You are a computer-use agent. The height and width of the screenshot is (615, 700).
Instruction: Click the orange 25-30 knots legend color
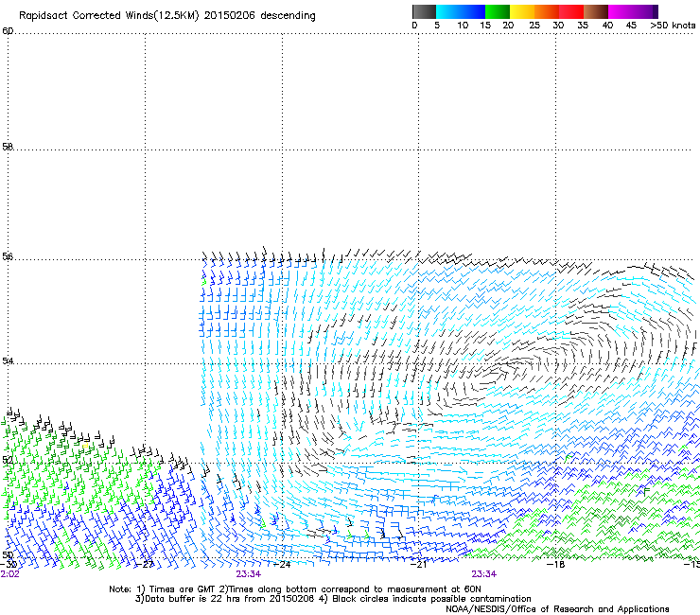pos(547,11)
